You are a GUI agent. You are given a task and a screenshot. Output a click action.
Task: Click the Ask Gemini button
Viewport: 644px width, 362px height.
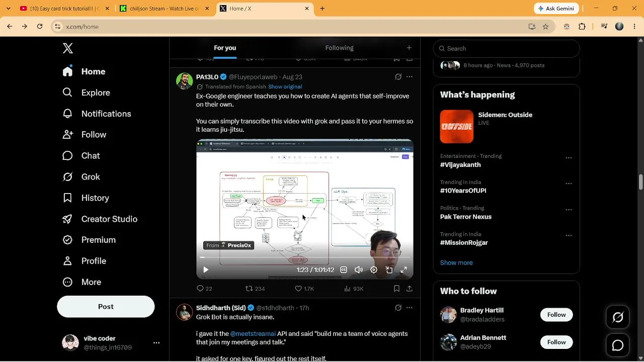556,9
